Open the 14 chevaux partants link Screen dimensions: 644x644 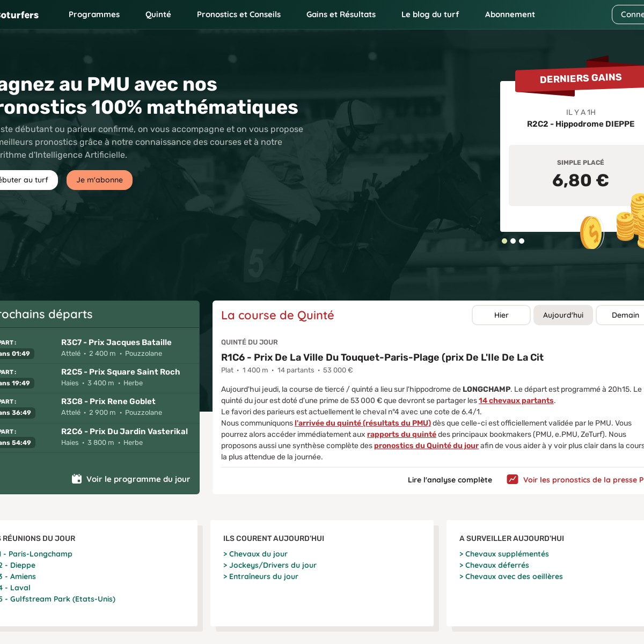pos(516,400)
